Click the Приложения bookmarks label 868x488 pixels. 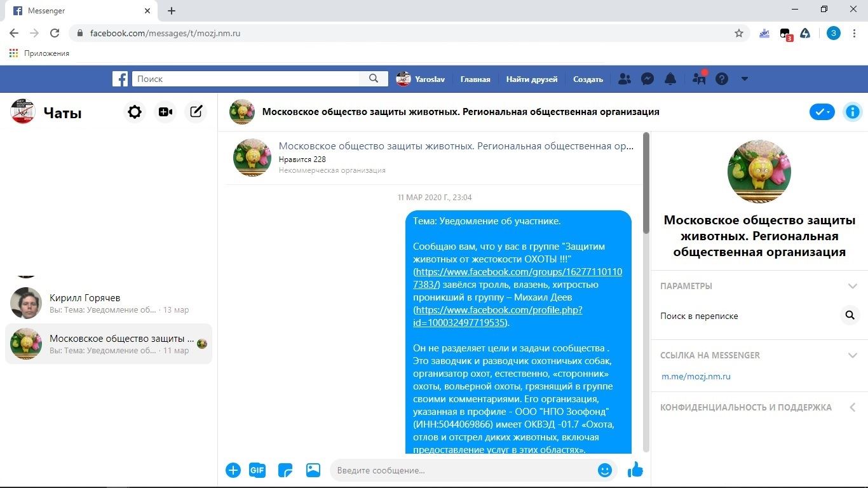coord(46,53)
